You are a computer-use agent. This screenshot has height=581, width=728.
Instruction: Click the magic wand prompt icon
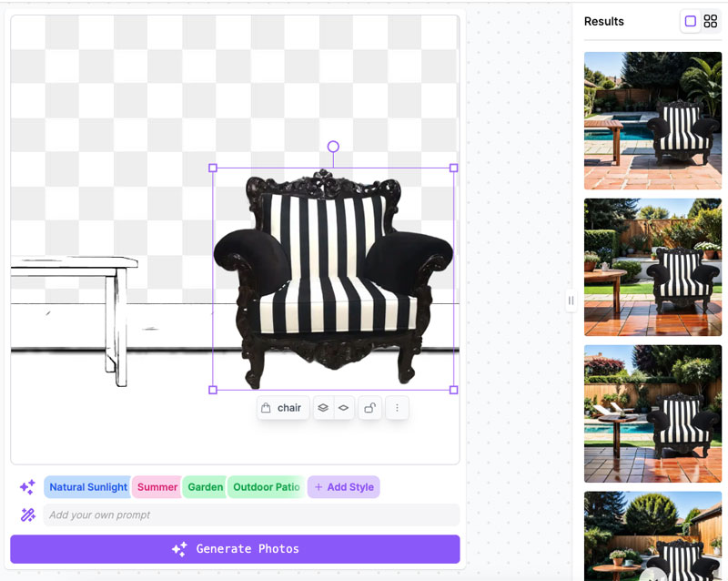tap(27, 515)
